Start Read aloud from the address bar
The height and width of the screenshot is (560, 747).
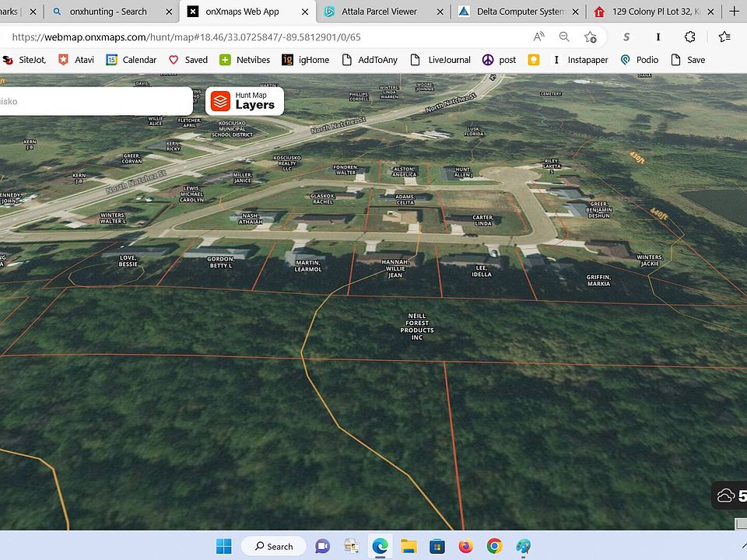point(538,37)
